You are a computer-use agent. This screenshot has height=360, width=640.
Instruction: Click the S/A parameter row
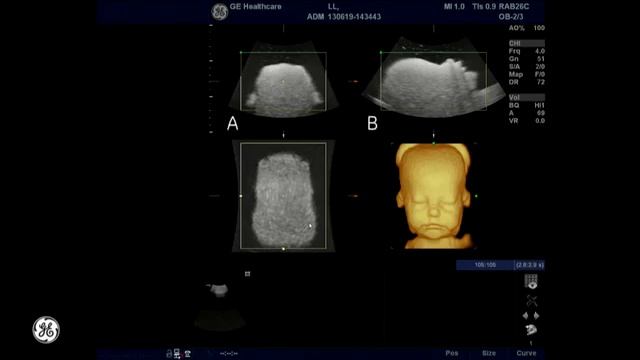pyautogui.click(x=527, y=67)
